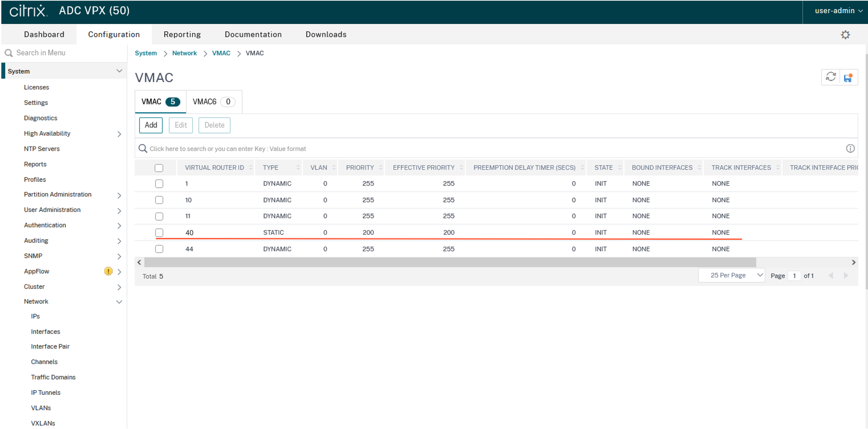868x429 pixels.
Task: Expand High Availability submenu
Action: [119, 134]
